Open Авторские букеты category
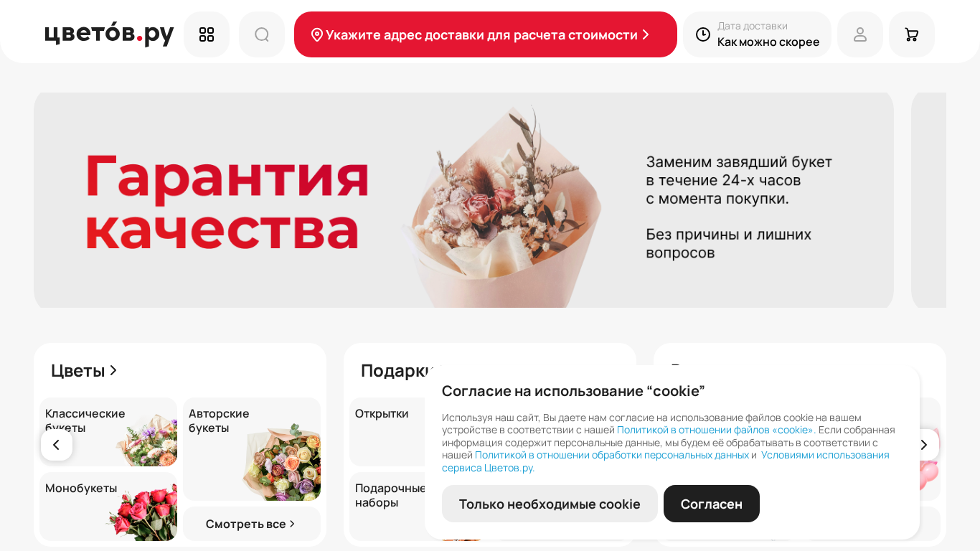 pyautogui.click(x=252, y=449)
